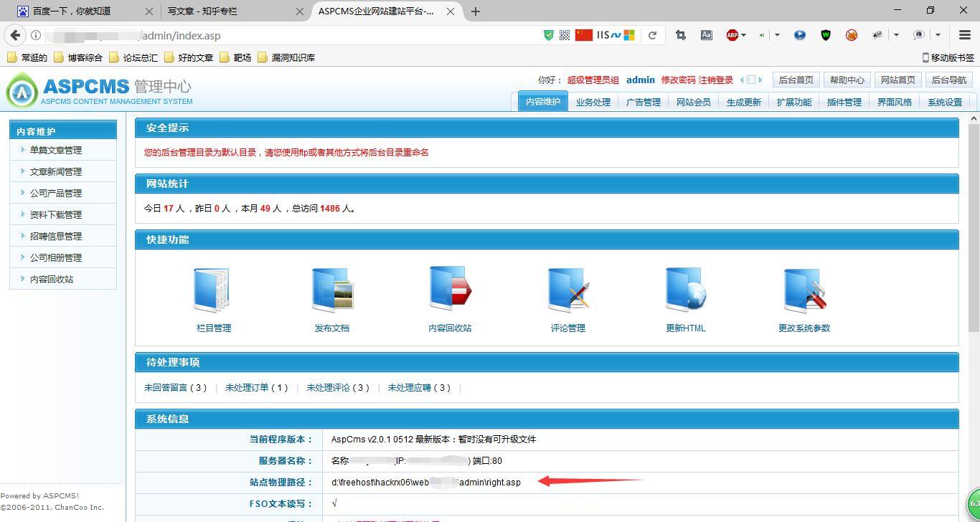Expand the 公司相册管理 sidebar item
Viewport: 980px width, 522px height.
(63, 257)
